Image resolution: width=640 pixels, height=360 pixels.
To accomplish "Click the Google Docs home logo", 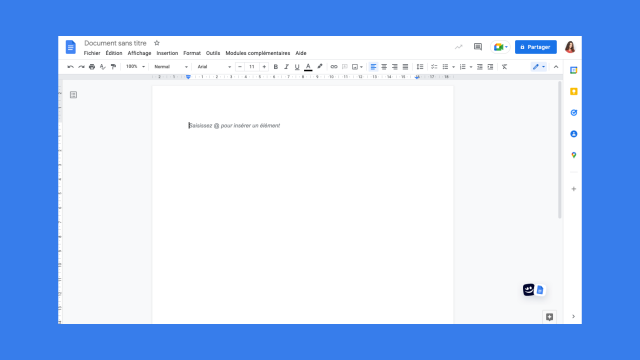I will pyautogui.click(x=71, y=47).
